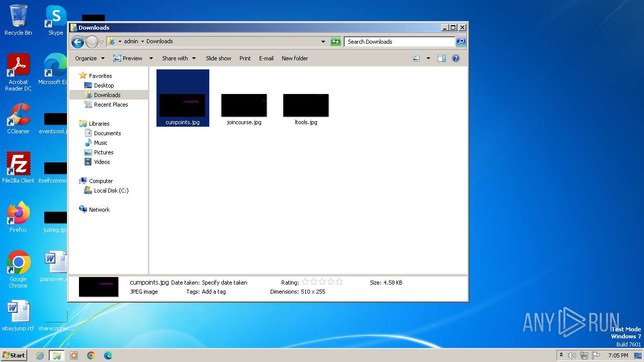
Task: Open the recent pages dropdown beside the forward arrow
Action: (101, 42)
